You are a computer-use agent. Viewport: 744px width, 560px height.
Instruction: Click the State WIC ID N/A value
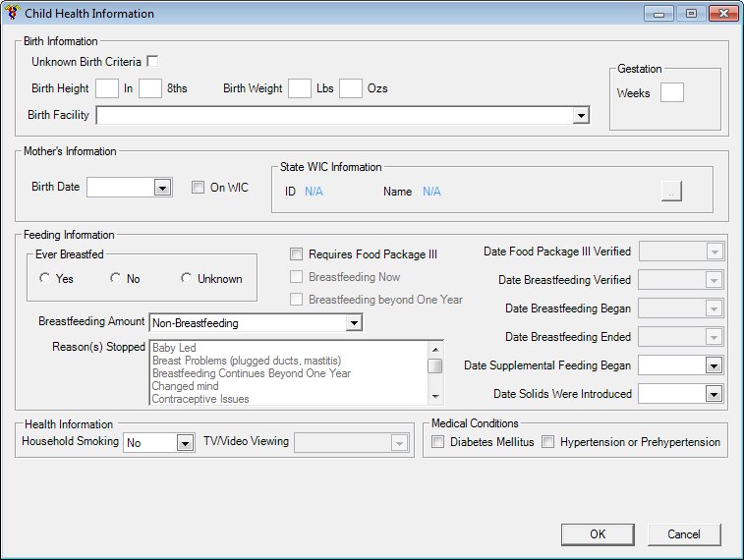click(314, 192)
